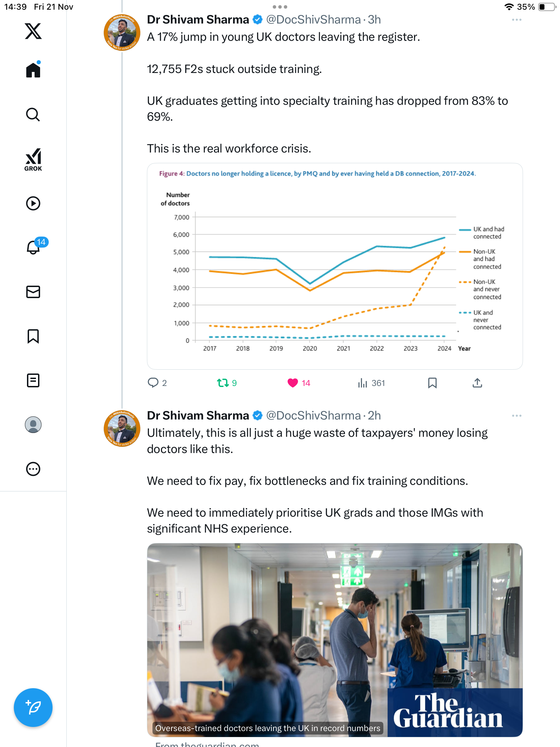Unlike the post with 14 likes
The height and width of the screenshot is (747, 560).
[x=293, y=383]
